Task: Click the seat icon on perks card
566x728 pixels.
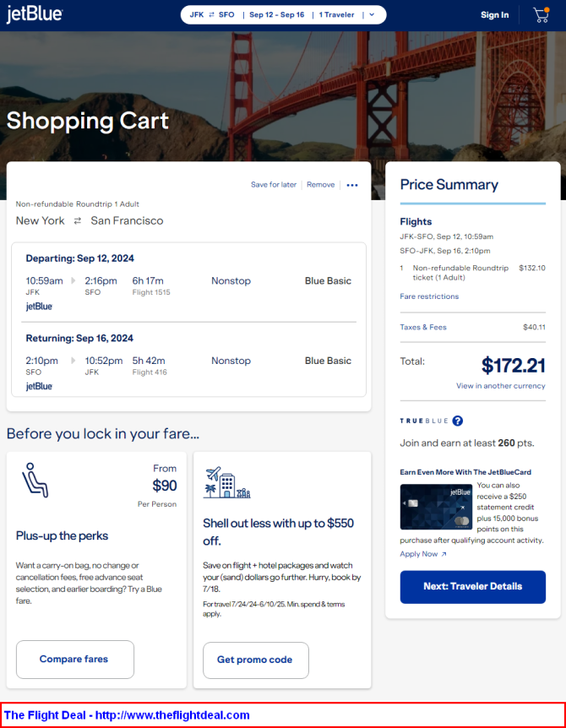Action: (x=35, y=480)
